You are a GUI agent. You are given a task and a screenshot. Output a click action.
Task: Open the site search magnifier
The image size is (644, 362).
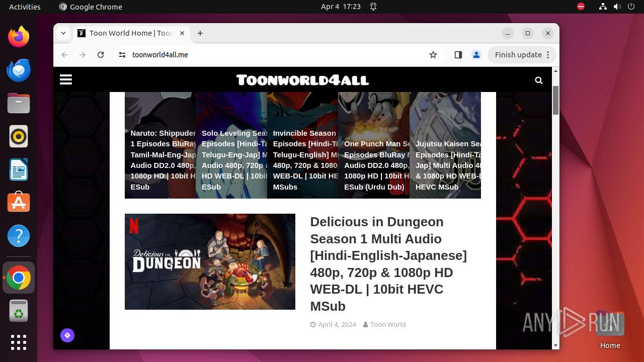pyautogui.click(x=539, y=80)
